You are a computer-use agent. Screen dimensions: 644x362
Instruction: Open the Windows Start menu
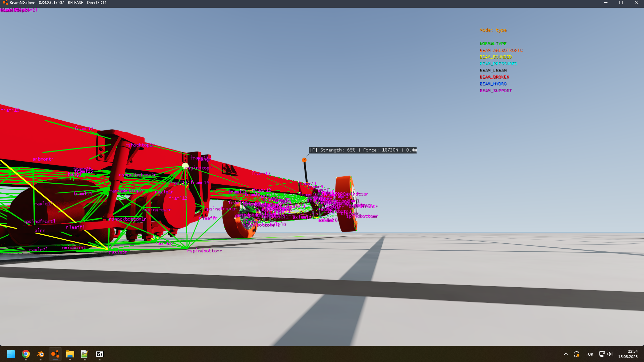point(11,354)
